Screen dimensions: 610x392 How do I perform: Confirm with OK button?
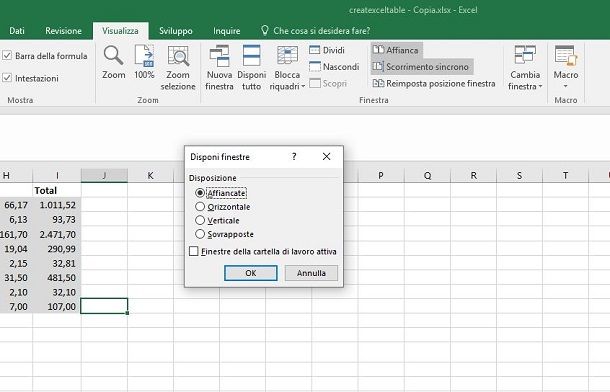(251, 273)
